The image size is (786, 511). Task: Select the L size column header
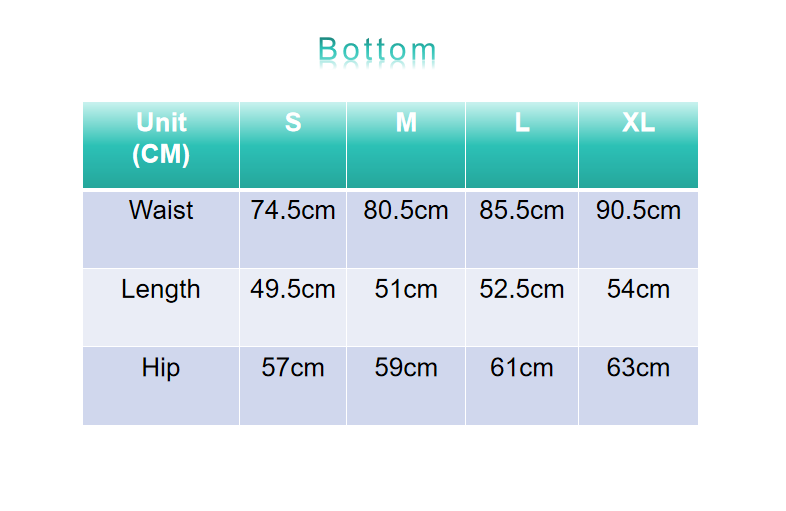522,123
